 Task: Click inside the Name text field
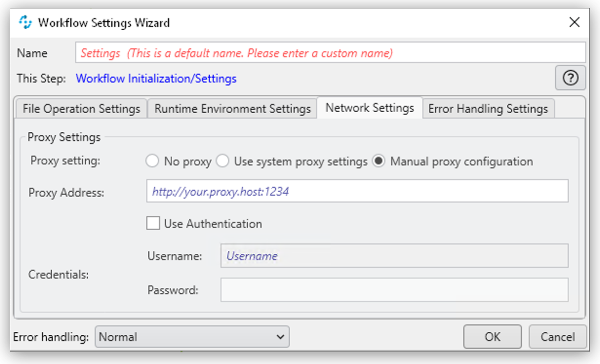[x=330, y=52]
